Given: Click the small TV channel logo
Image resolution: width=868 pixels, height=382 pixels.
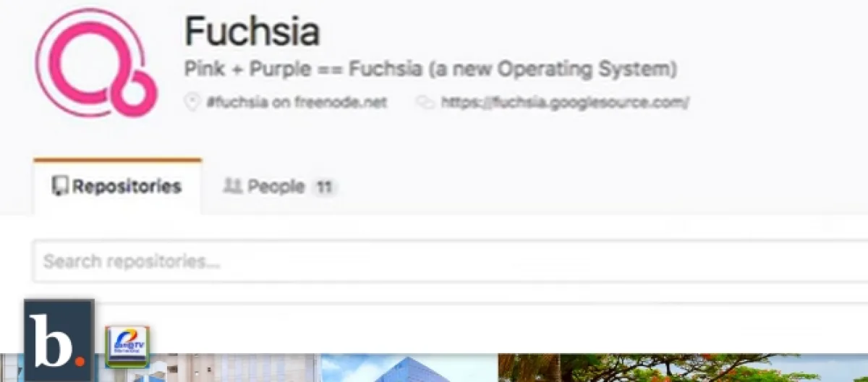Looking at the screenshot, I should click(127, 347).
